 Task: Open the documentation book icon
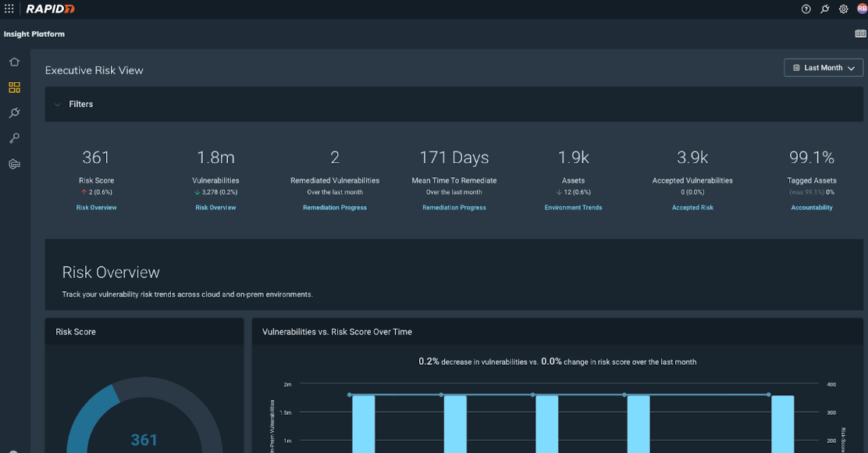(x=859, y=34)
